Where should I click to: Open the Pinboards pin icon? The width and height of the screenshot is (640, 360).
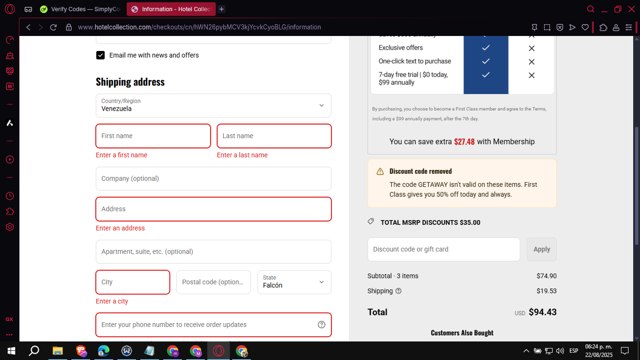[534, 27]
